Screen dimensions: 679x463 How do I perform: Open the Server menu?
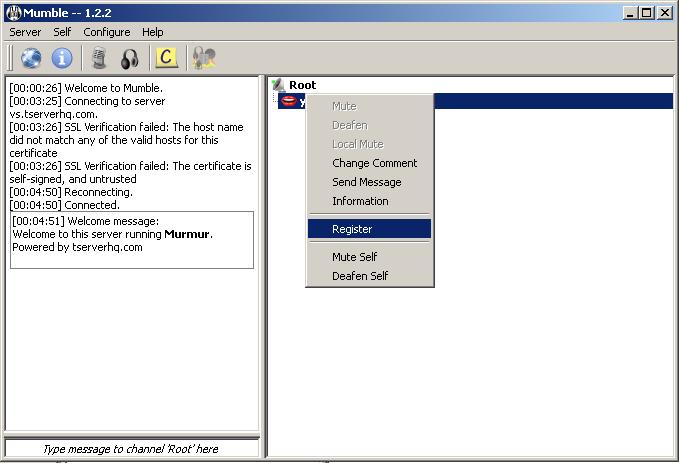pyautogui.click(x=25, y=32)
